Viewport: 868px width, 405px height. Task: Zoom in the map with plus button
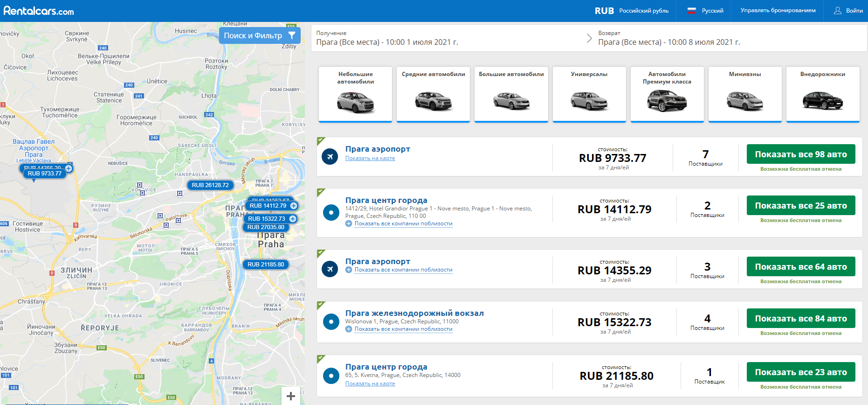point(291,396)
